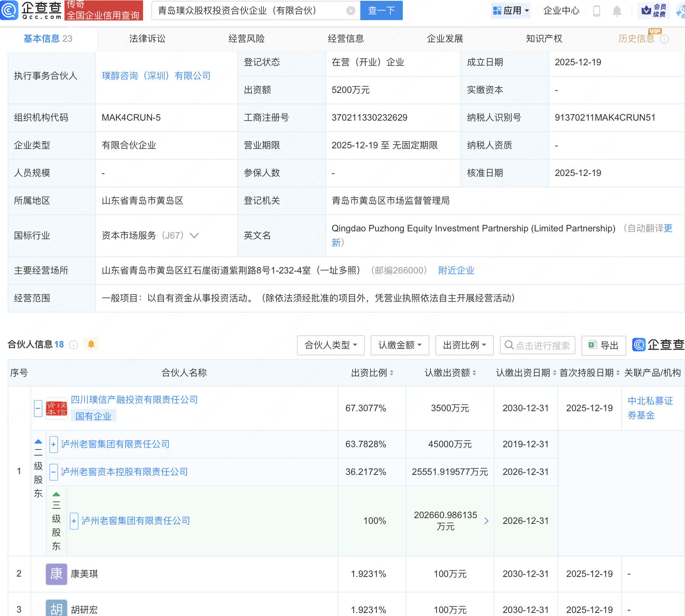Click the history info help icon

[664, 39]
